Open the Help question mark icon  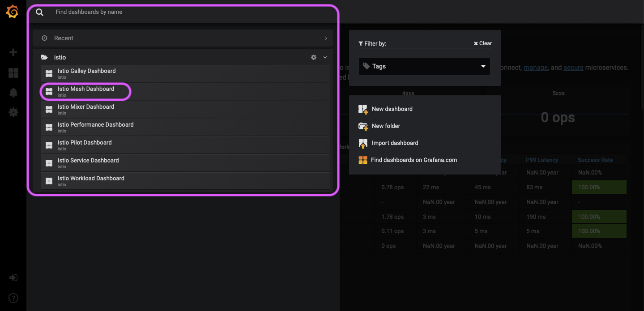[13, 298]
